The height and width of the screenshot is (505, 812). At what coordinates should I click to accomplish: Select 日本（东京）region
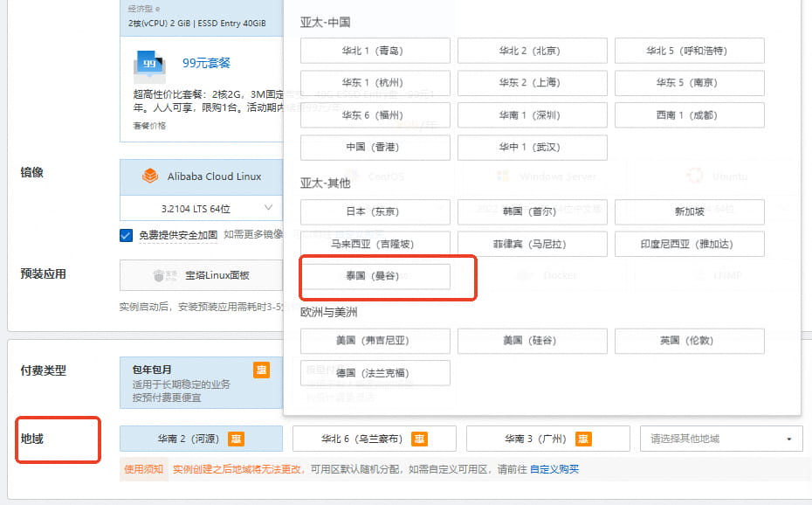pos(375,211)
